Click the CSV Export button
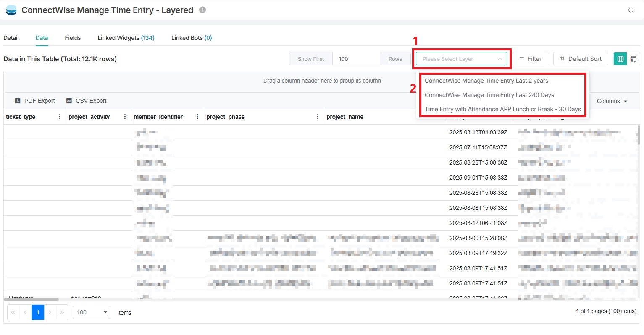Image resolution: width=644 pixels, height=335 pixels. [x=87, y=101]
